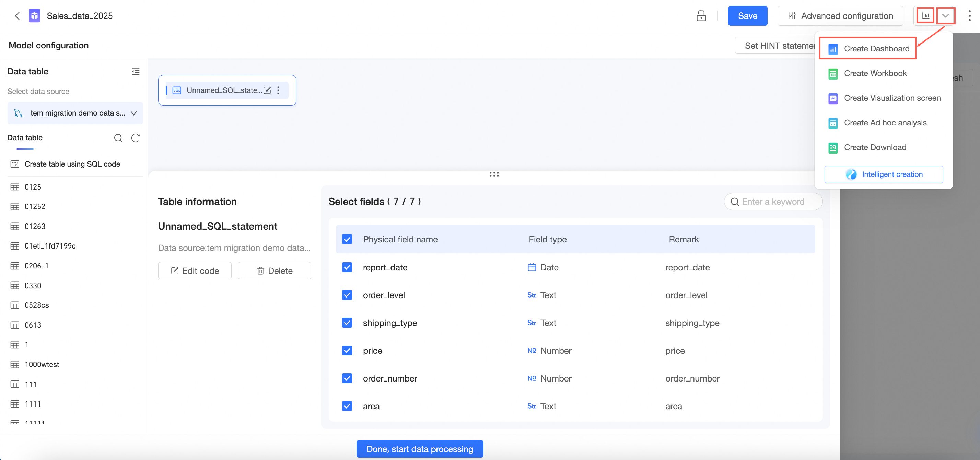This screenshot has width=980, height=460.
Task: Open the three-dot more menu in the header
Action: 969,15
